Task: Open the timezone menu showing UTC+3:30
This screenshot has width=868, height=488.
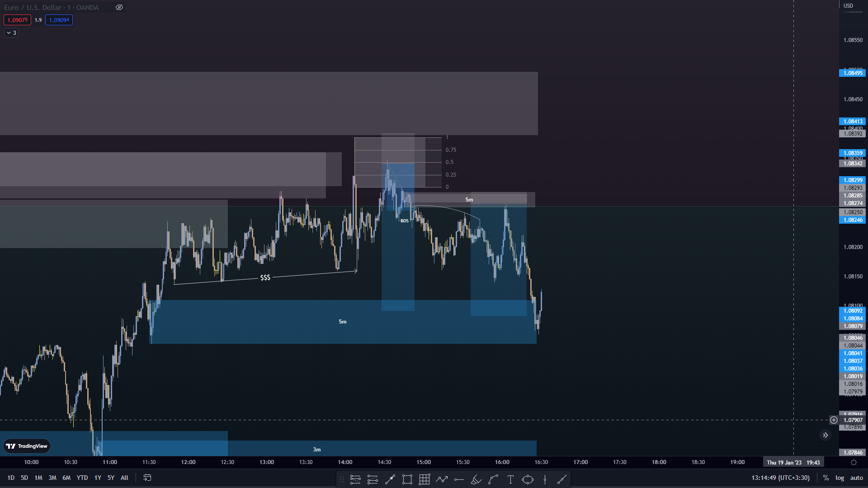Action: click(780, 478)
